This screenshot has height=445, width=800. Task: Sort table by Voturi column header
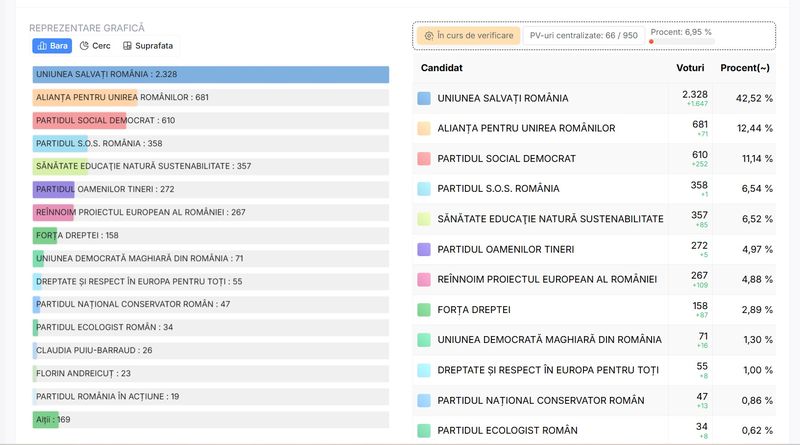tap(691, 68)
